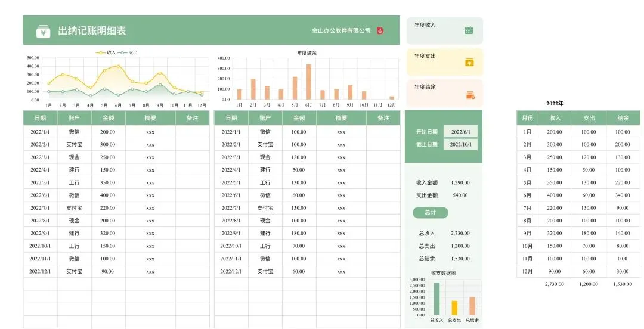Click the orange 总结余 bar in 收支数据图
This screenshot has width=644, height=329.
(472, 306)
